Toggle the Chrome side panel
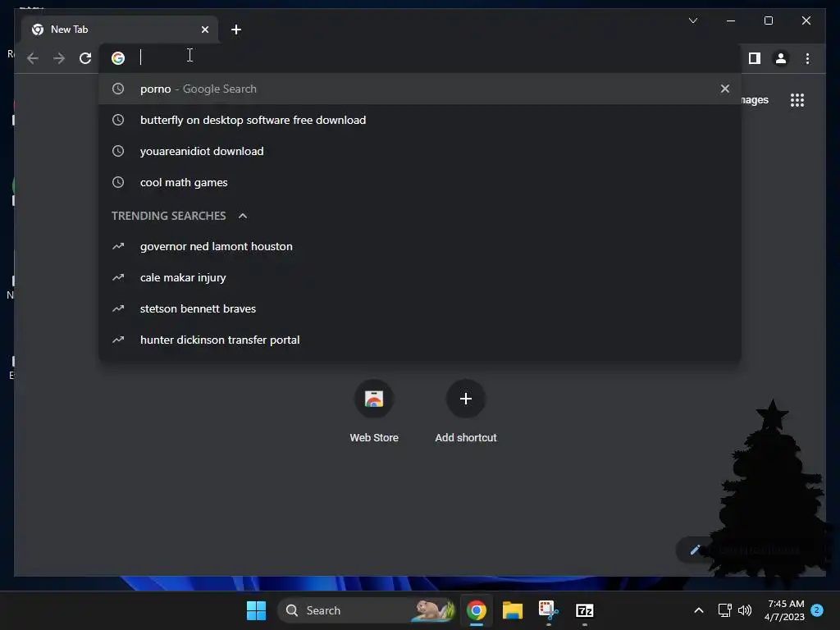This screenshot has height=630, width=840. tap(755, 58)
